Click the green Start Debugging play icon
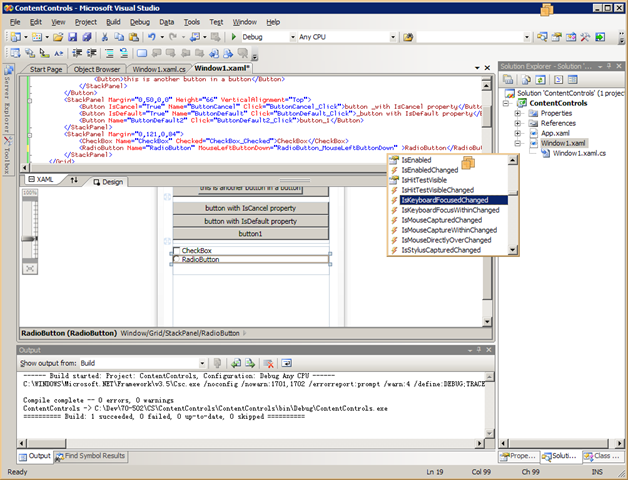The image size is (628, 480). tap(234, 37)
